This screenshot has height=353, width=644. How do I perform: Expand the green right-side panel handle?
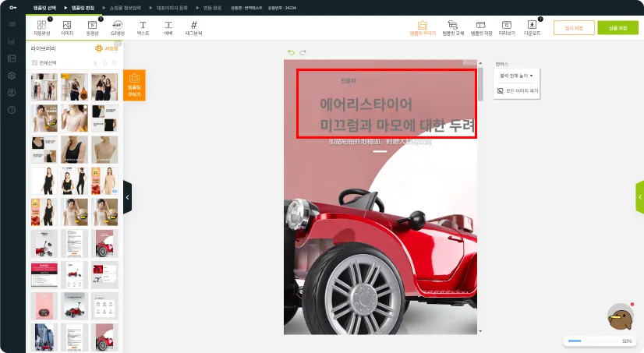[x=640, y=197]
